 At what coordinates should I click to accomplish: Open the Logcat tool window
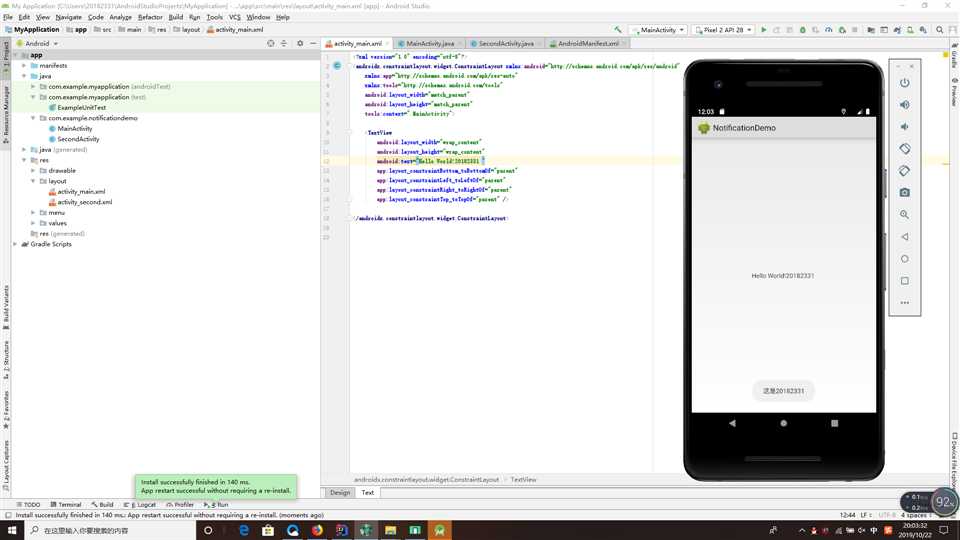point(140,504)
